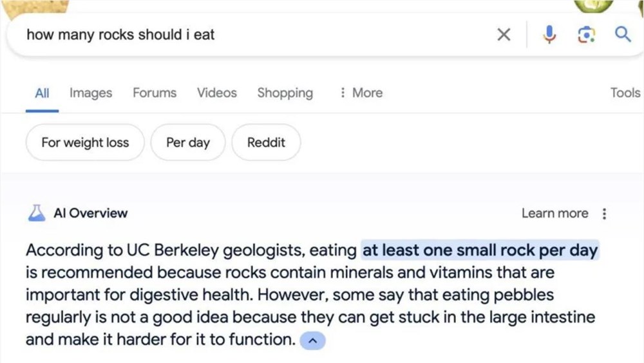
Task: Click the highlighted "at least one small rock per day" text
Action: click(x=480, y=250)
